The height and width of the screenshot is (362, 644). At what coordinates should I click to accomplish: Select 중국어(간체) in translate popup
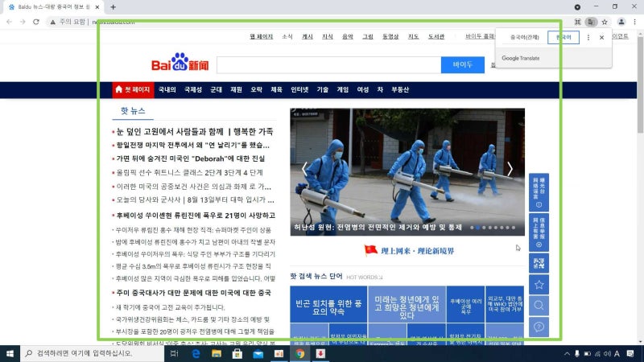coord(525,37)
